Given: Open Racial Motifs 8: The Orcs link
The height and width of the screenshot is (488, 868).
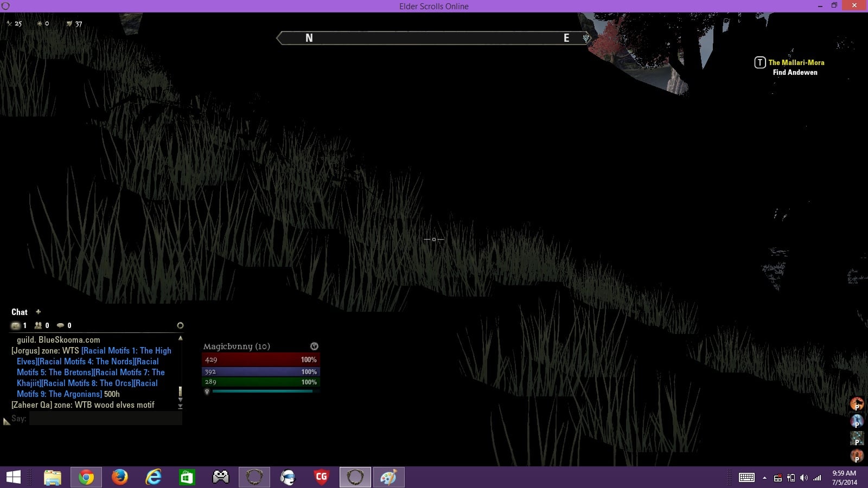Looking at the screenshot, I should [87, 383].
